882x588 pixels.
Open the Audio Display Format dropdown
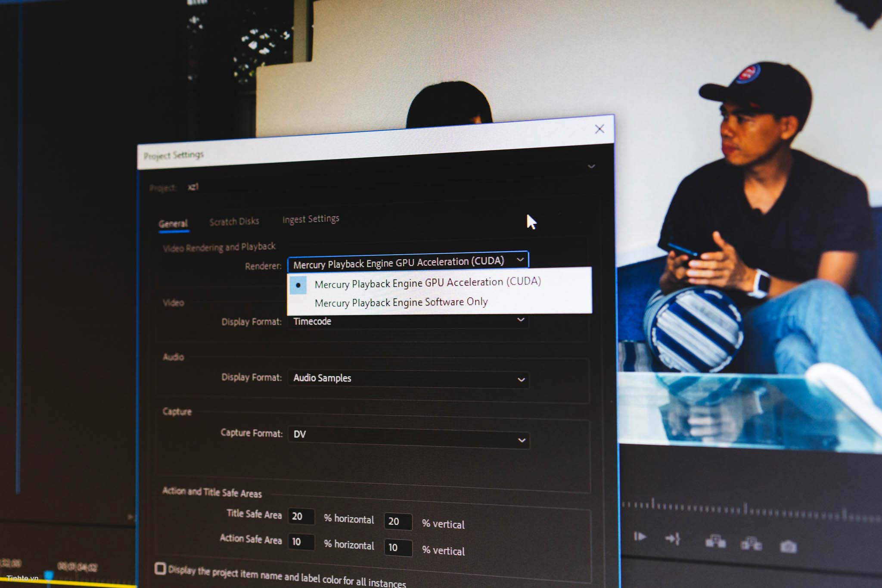pyautogui.click(x=408, y=379)
